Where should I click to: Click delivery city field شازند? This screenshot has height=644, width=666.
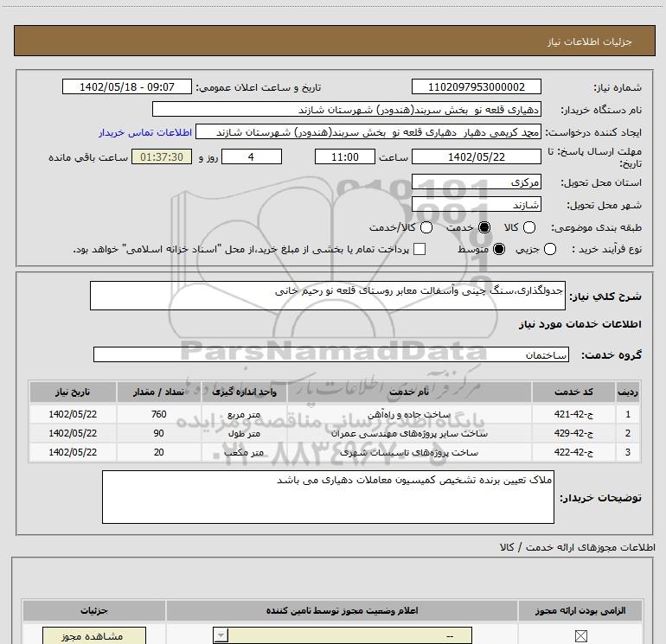[476, 204]
